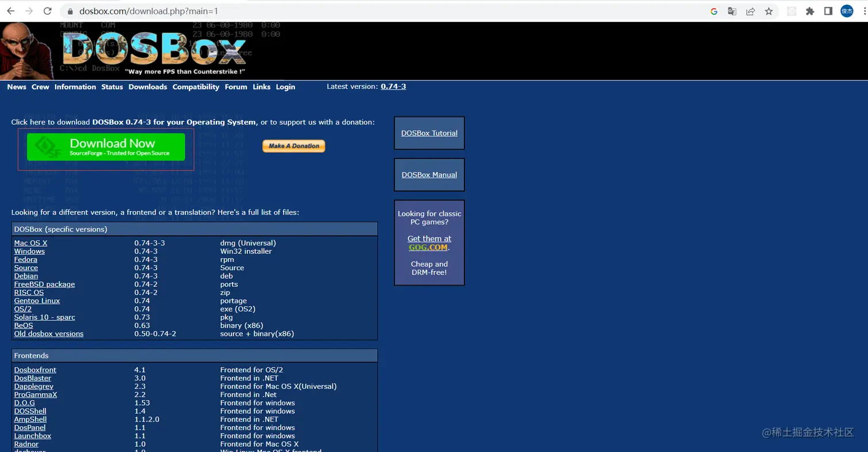Open the DOSBox Manual link
Image resolution: width=868 pixels, height=452 pixels.
[429, 175]
